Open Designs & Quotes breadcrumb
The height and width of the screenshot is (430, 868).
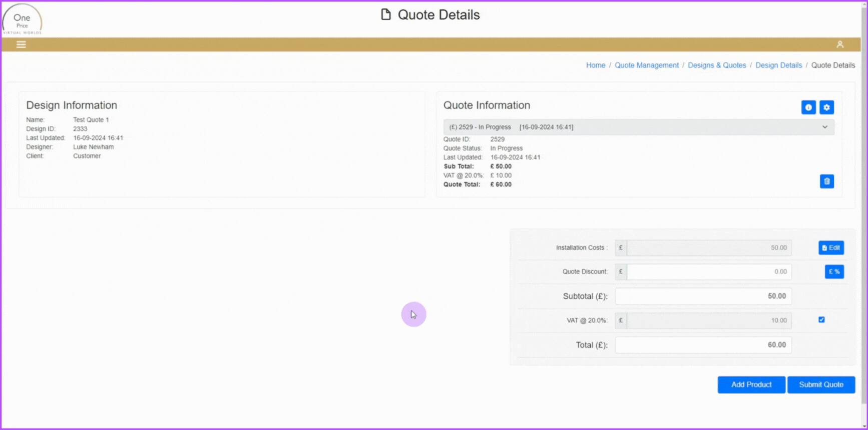pyautogui.click(x=717, y=65)
